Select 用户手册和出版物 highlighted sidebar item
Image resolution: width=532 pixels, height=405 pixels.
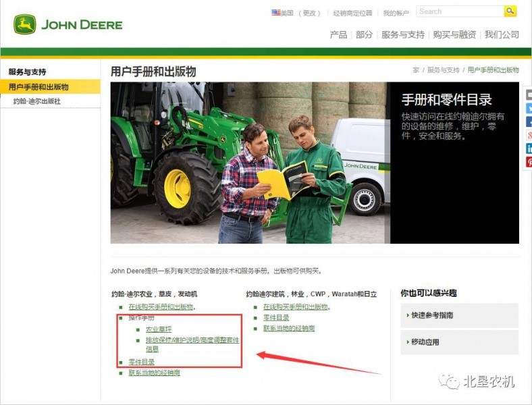click(x=50, y=87)
